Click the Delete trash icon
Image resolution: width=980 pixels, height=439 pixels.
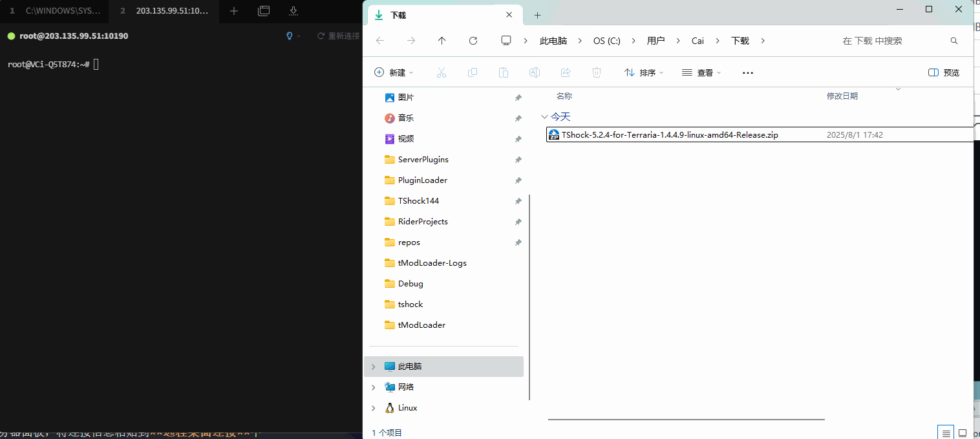pyautogui.click(x=597, y=72)
